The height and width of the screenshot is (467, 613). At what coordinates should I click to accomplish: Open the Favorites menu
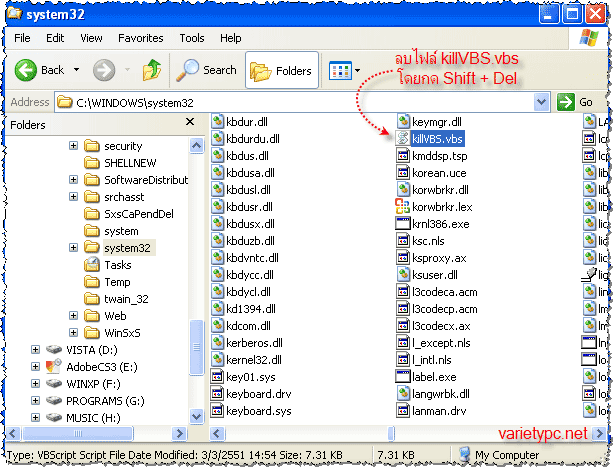coord(140,38)
